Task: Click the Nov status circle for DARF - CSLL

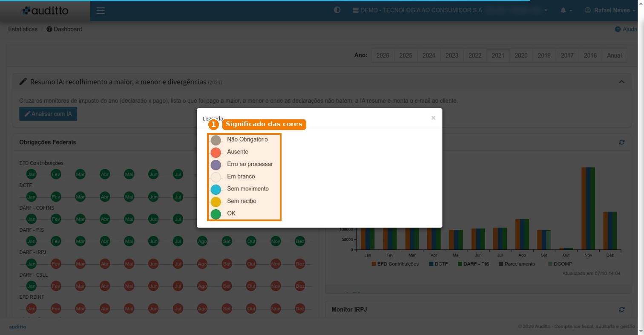Action: click(x=276, y=286)
